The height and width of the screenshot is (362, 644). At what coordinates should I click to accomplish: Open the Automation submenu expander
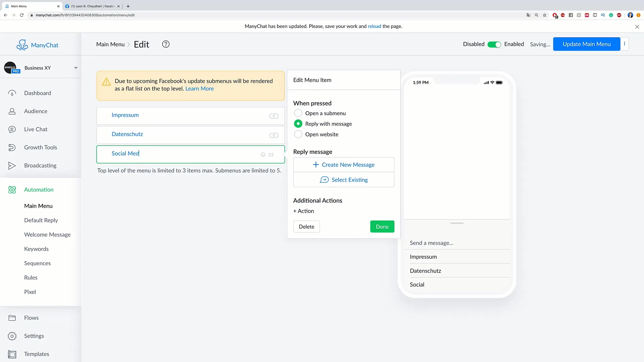tap(39, 189)
